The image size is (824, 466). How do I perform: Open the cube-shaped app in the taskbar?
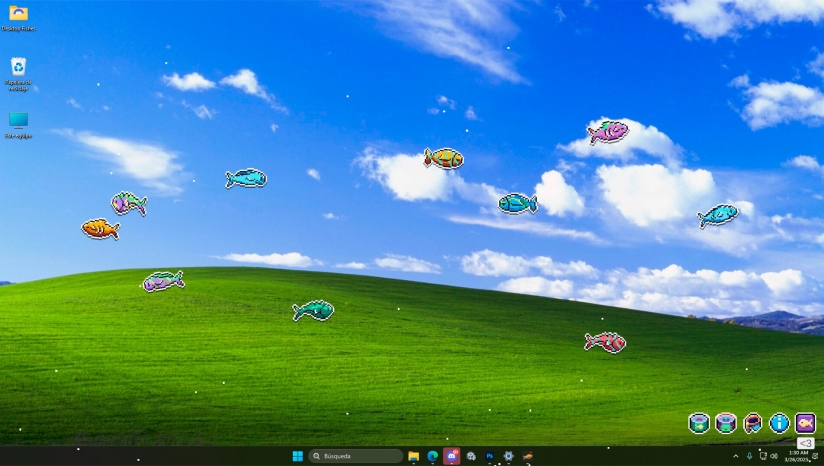(x=471, y=456)
